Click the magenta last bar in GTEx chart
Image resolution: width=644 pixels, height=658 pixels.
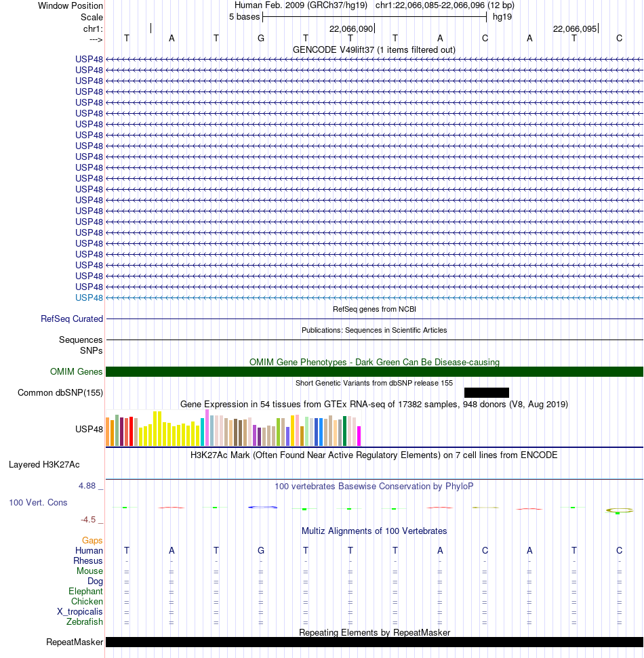[359, 436]
